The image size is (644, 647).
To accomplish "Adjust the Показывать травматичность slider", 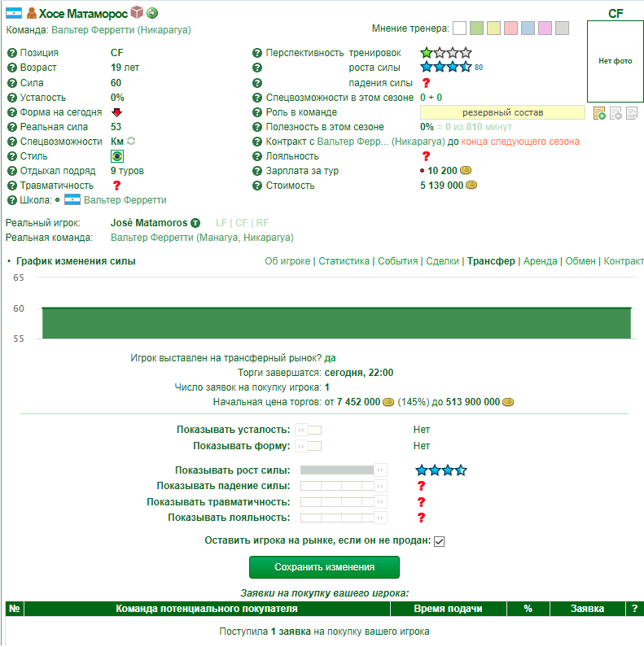I will coord(344,502).
